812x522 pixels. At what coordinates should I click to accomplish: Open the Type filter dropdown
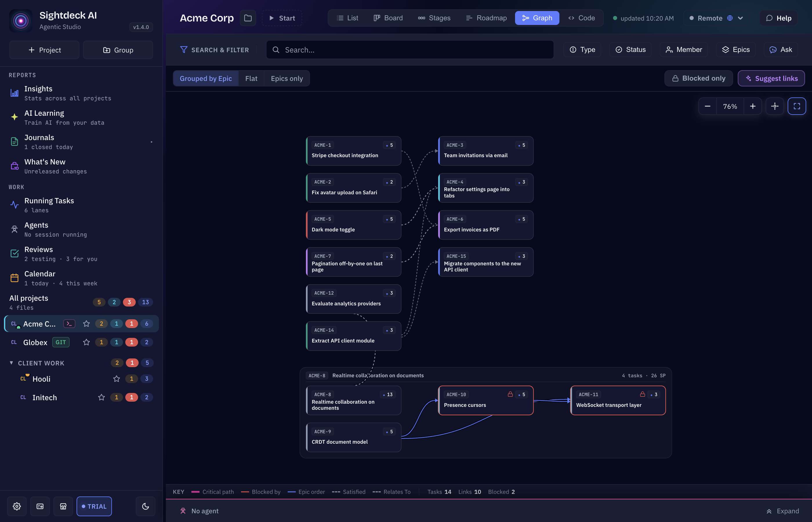[582, 50]
